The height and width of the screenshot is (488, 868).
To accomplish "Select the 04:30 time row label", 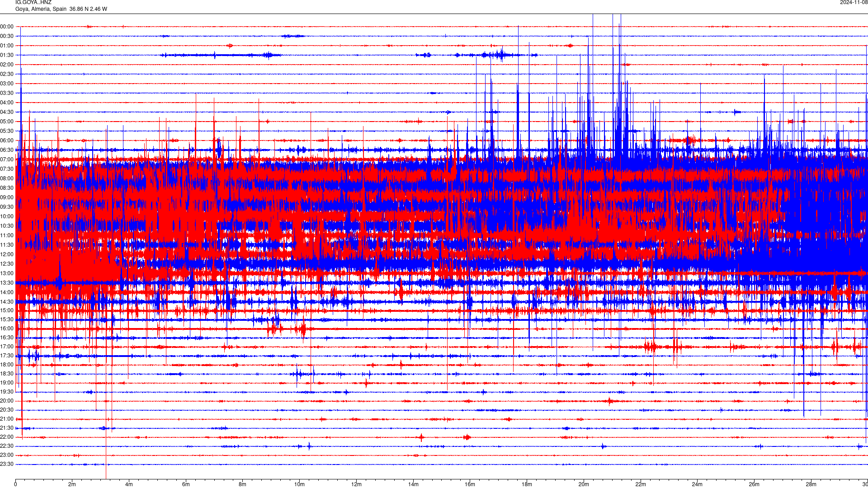I will pyautogui.click(x=7, y=112).
